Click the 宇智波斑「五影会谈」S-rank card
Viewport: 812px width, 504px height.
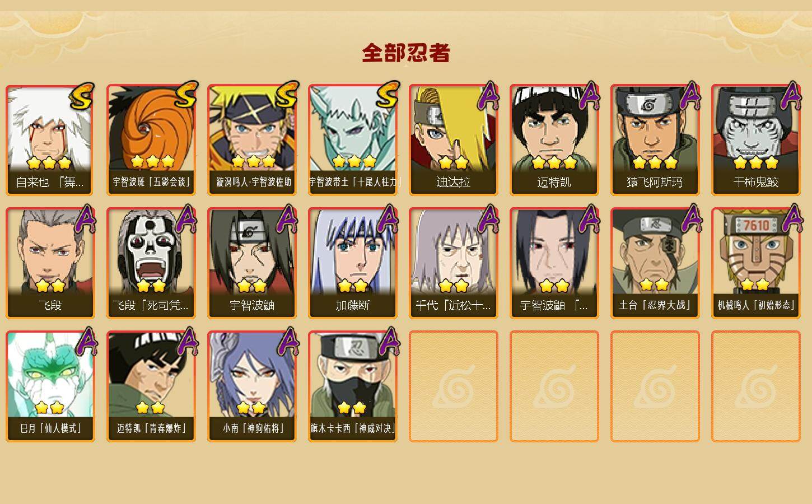tap(151, 140)
